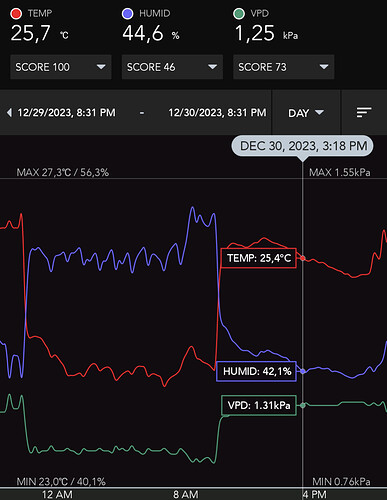Click the MAX 27,3°C / 56,3% label
Viewport: 387px width, 500px height.
pos(63,172)
